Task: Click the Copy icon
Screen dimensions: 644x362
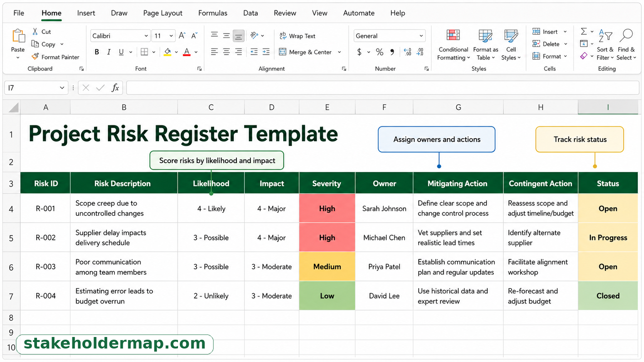Action: tap(35, 44)
